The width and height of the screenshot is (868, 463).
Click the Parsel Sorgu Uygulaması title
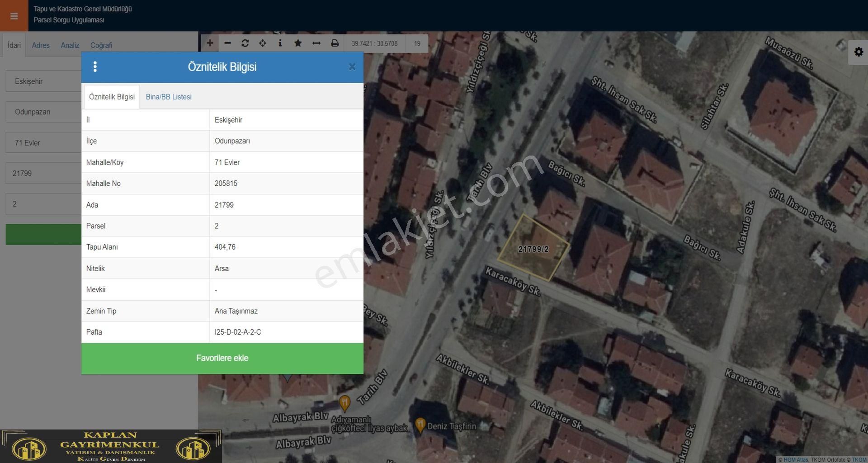[x=69, y=20]
